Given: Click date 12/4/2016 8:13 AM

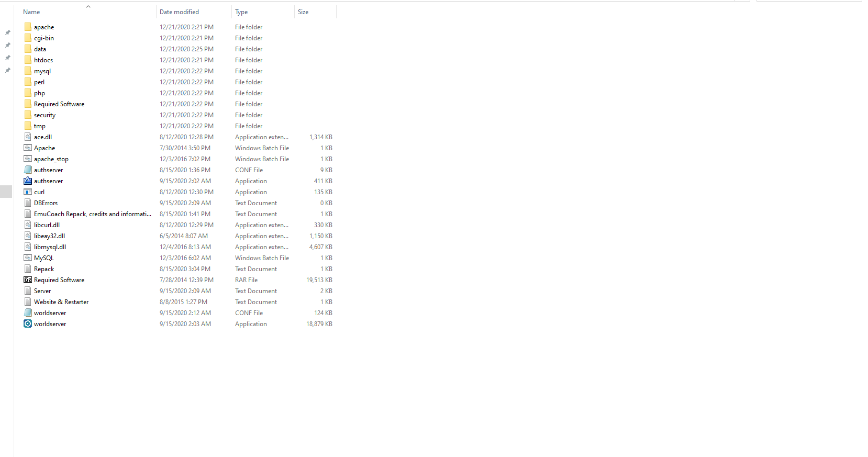Looking at the screenshot, I should (x=185, y=247).
